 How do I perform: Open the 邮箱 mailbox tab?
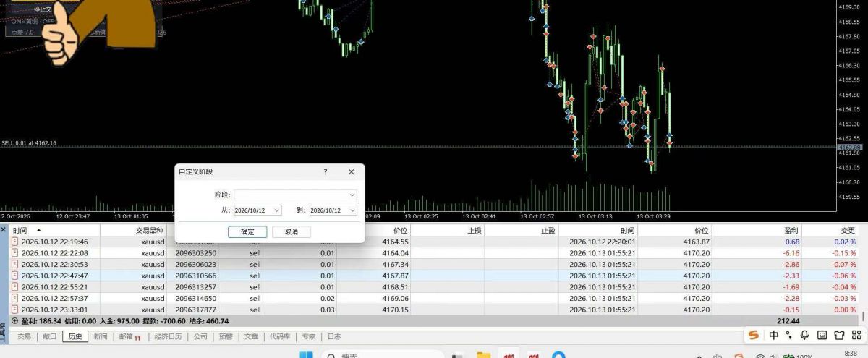[129, 336]
